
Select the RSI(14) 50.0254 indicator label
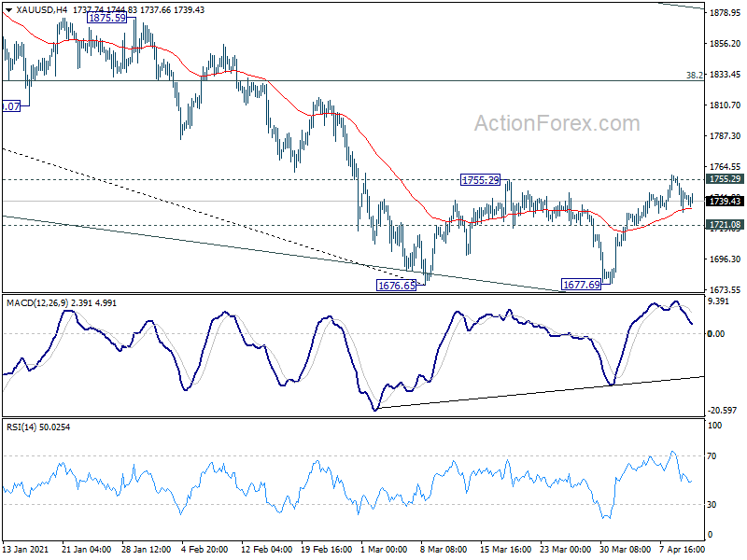tap(38, 427)
